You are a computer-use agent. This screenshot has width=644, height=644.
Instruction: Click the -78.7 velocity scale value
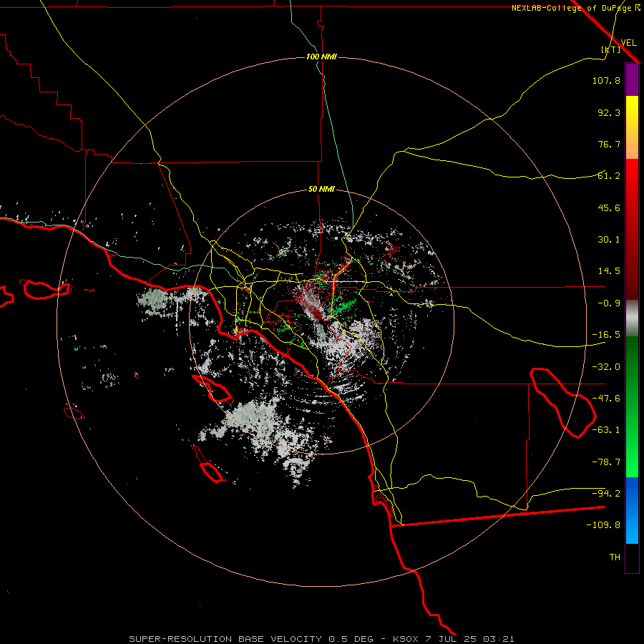point(606,462)
